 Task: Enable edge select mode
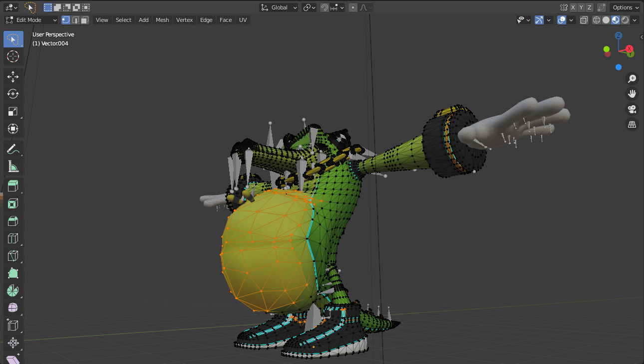pyautogui.click(x=75, y=20)
